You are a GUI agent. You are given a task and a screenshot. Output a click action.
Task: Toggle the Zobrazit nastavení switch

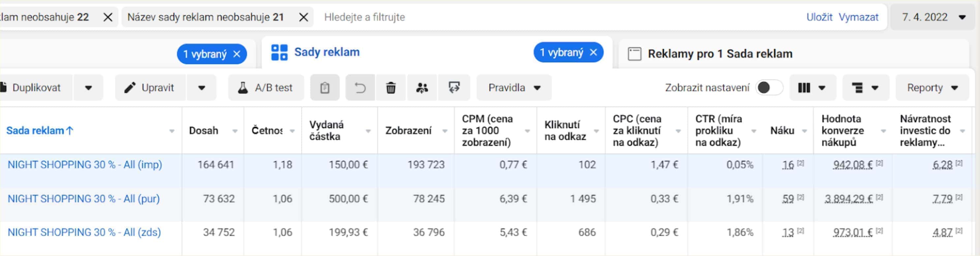(769, 88)
